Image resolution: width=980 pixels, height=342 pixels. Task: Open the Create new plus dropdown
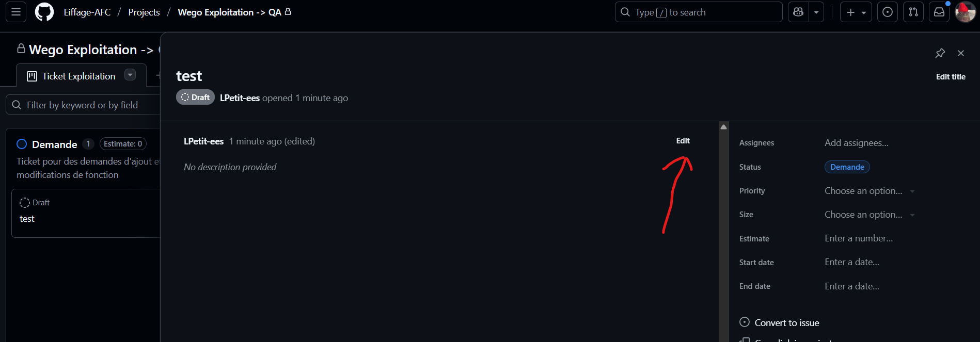click(x=856, y=12)
